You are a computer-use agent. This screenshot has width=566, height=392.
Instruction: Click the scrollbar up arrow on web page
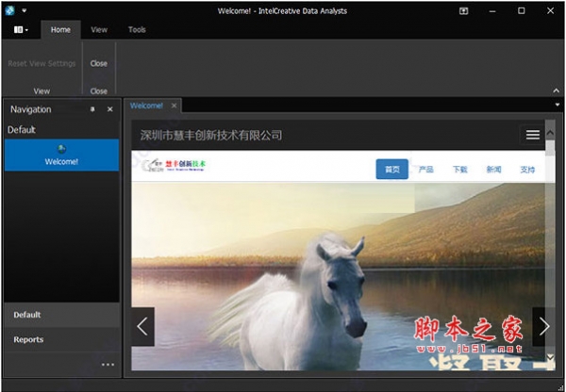click(550, 133)
